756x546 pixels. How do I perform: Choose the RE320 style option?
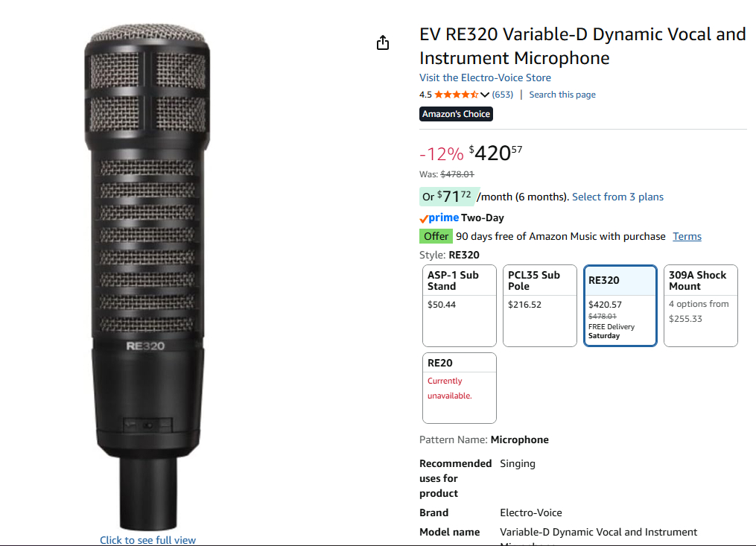click(620, 305)
